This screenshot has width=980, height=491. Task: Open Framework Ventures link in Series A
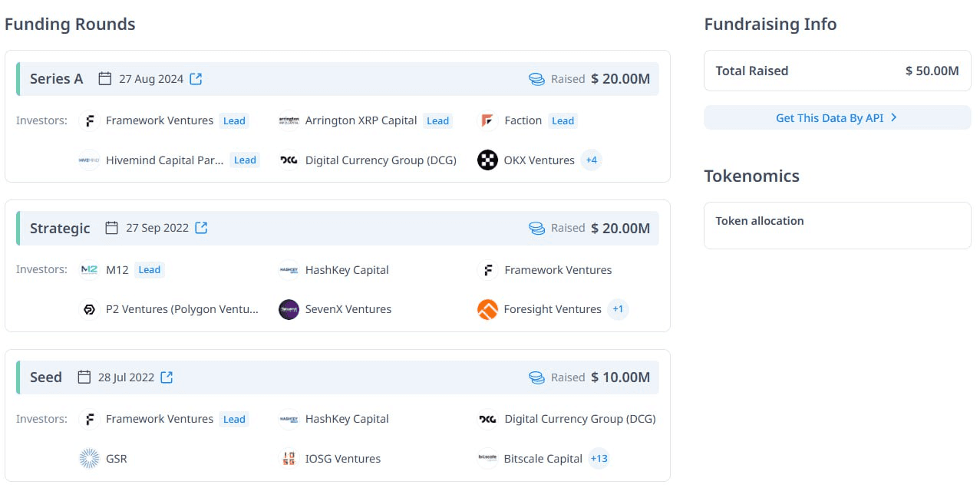pyautogui.click(x=160, y=120)
